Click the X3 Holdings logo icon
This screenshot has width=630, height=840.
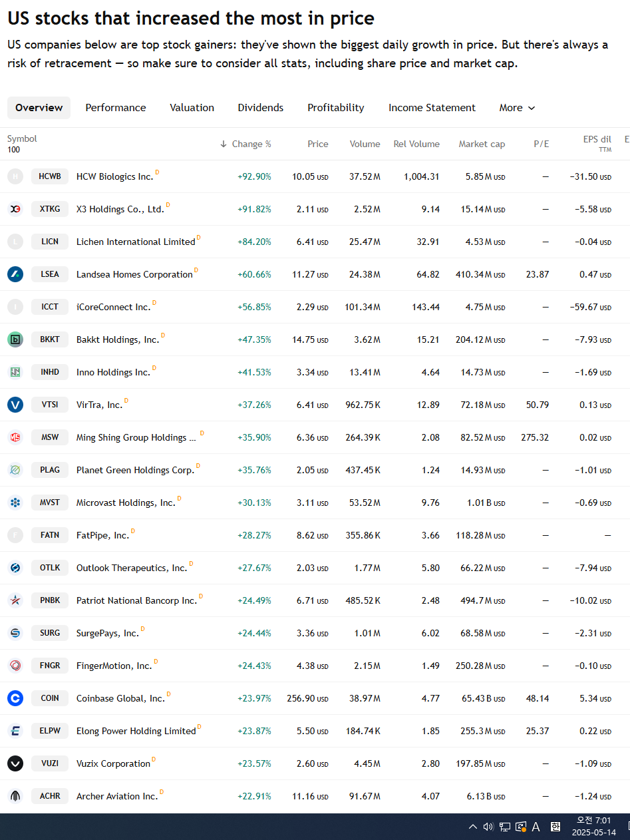pyautogui.click(x=15, y=209)
